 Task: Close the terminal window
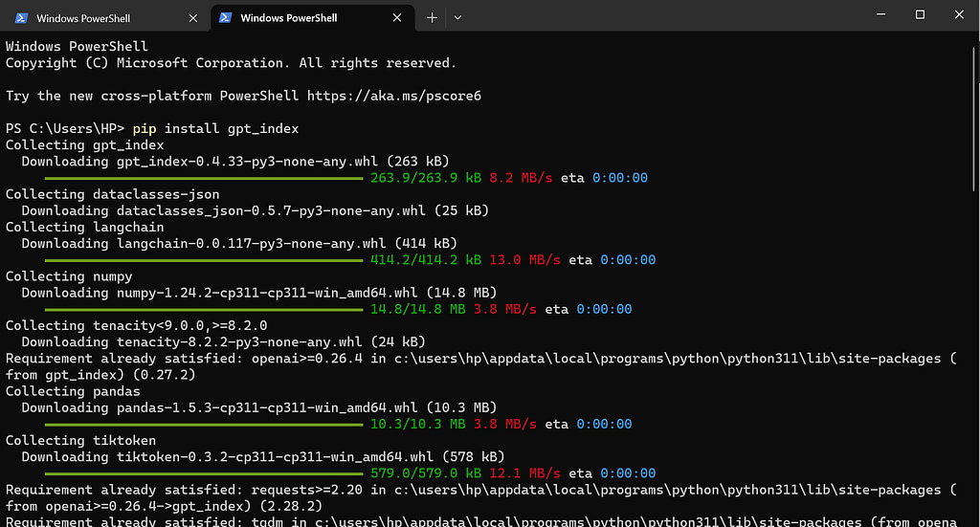click(x=959, y=14)
